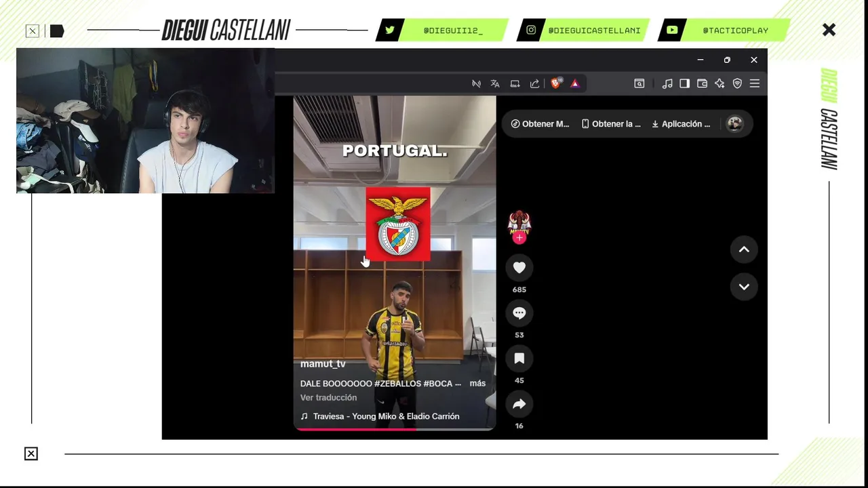Open the mamut_tv username on the video
This screenshot has height=488, width=868.
[323, 364]
